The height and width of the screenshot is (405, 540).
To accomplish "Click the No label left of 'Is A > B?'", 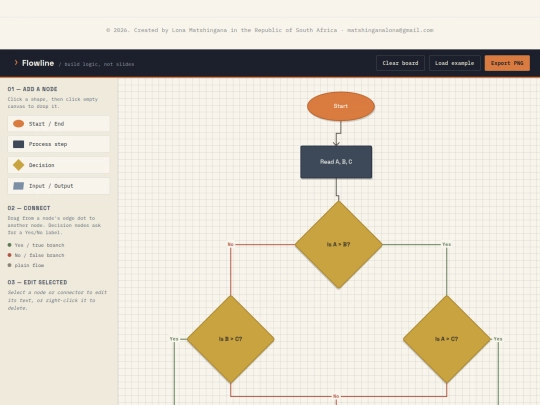I will [x=231, y=244].
